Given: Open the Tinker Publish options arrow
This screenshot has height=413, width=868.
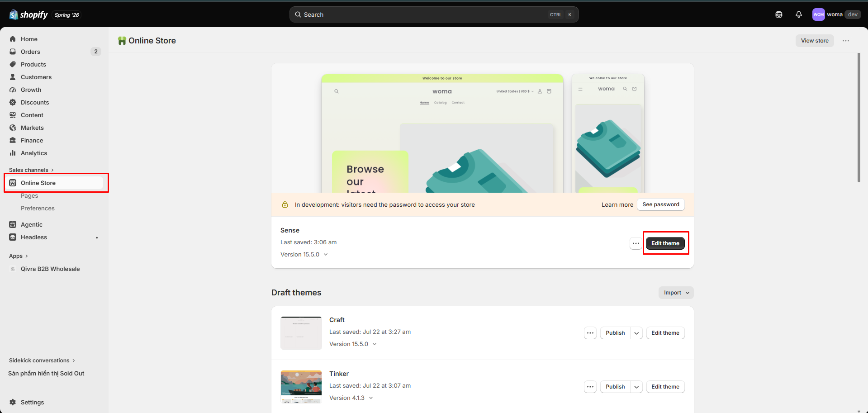Looking at the screenshot, I should 636,387.
